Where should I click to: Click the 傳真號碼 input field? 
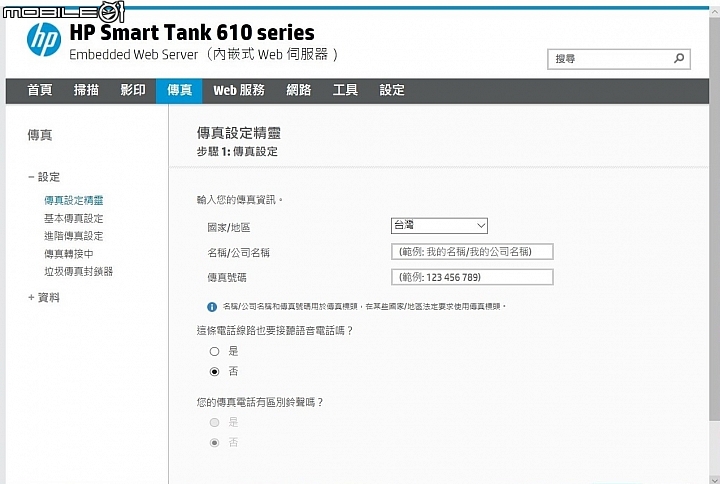pos(472,277)
